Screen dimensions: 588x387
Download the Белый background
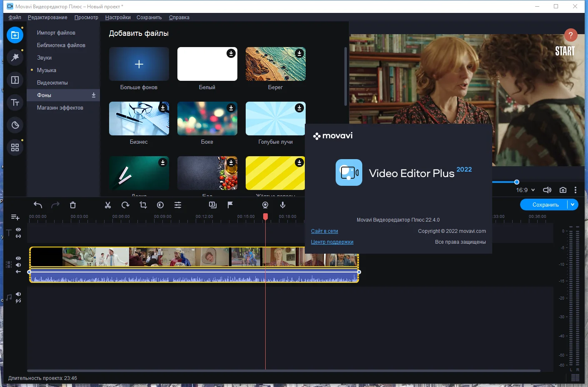coord(231,53)
